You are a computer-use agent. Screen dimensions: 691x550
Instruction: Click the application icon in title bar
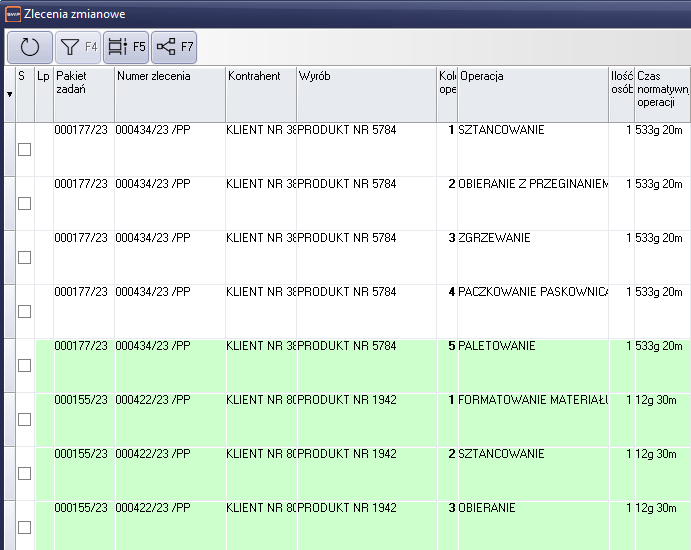click(13, 15)
